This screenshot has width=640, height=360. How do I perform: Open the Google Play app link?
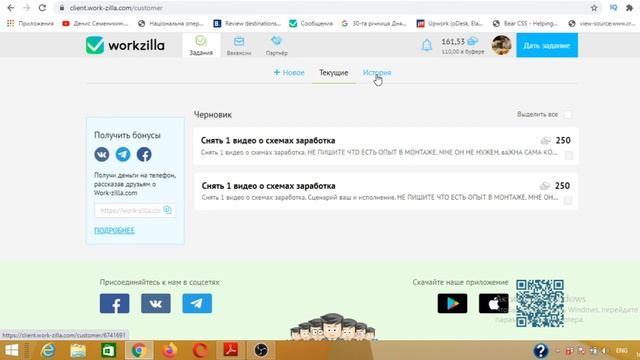[x=452, y=303]
